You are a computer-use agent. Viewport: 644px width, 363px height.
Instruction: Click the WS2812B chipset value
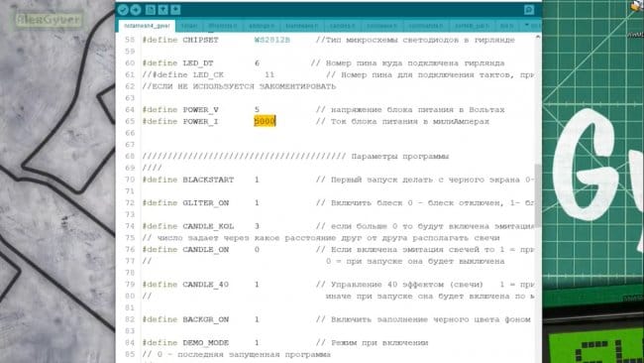pyautogui.click(x=271, y=40)
